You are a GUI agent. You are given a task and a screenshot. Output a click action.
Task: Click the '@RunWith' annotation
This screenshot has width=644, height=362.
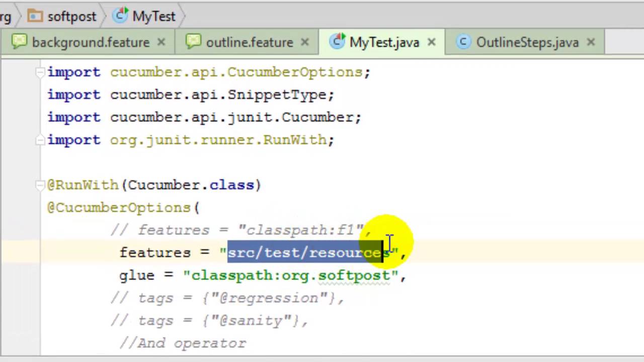83,185
